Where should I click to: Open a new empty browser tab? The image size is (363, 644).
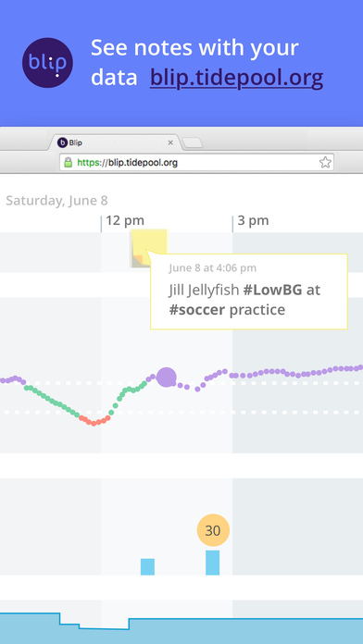pyautogui.click(x=193, y=142)
